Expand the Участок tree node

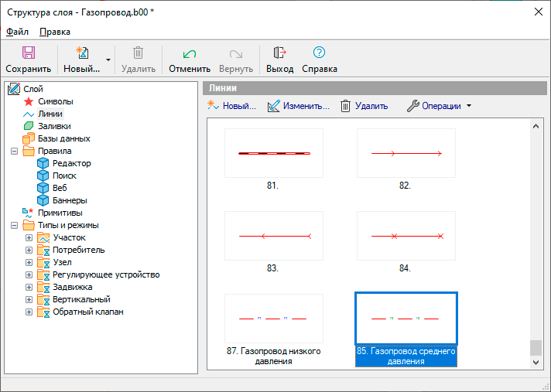(x=29, y=238)
